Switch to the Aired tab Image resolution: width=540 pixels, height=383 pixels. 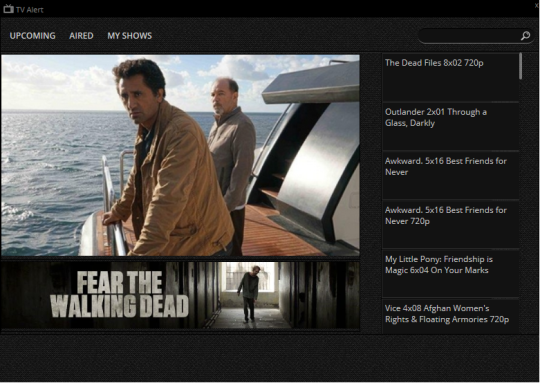pyautogui.click(x=81, y=36)
